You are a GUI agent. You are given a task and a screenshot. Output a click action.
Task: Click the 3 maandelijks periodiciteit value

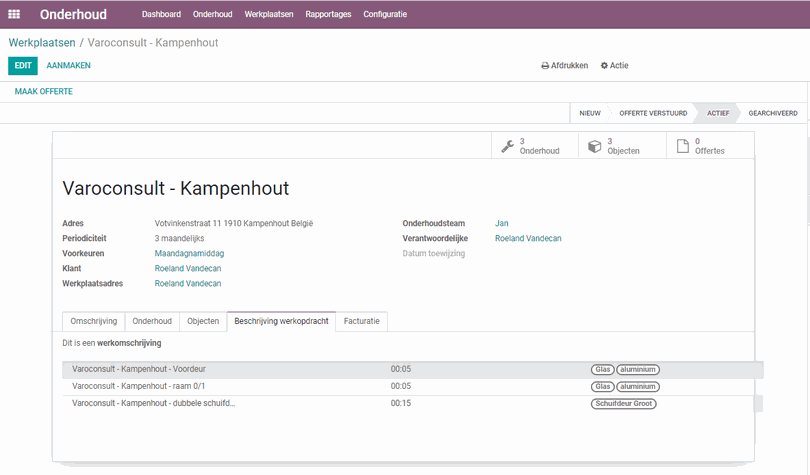click(x=179, y=239)
